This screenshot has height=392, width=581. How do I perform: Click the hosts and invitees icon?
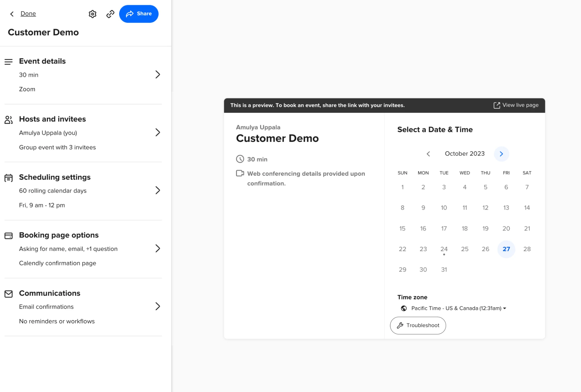(x=9, y=119)
